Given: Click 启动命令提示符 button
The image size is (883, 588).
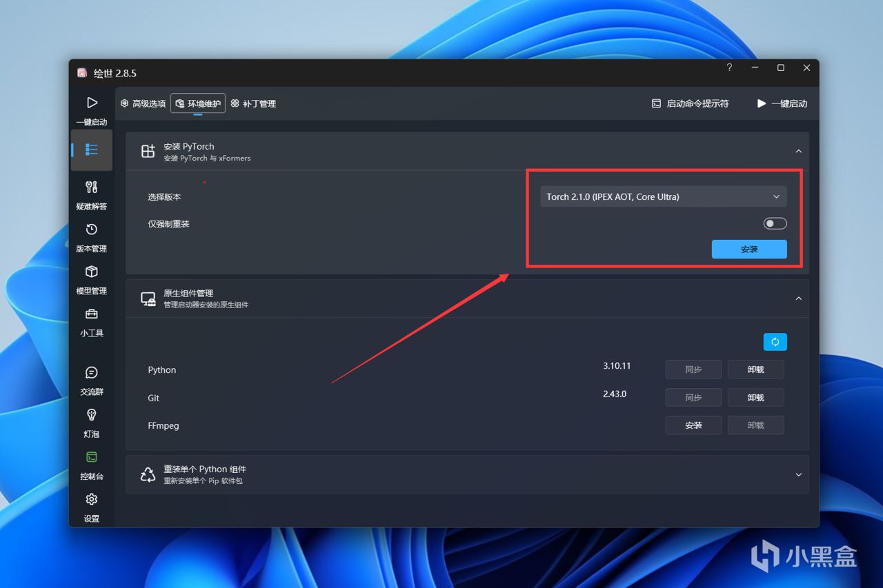Looking at the screenshot, I should (690, 103).
